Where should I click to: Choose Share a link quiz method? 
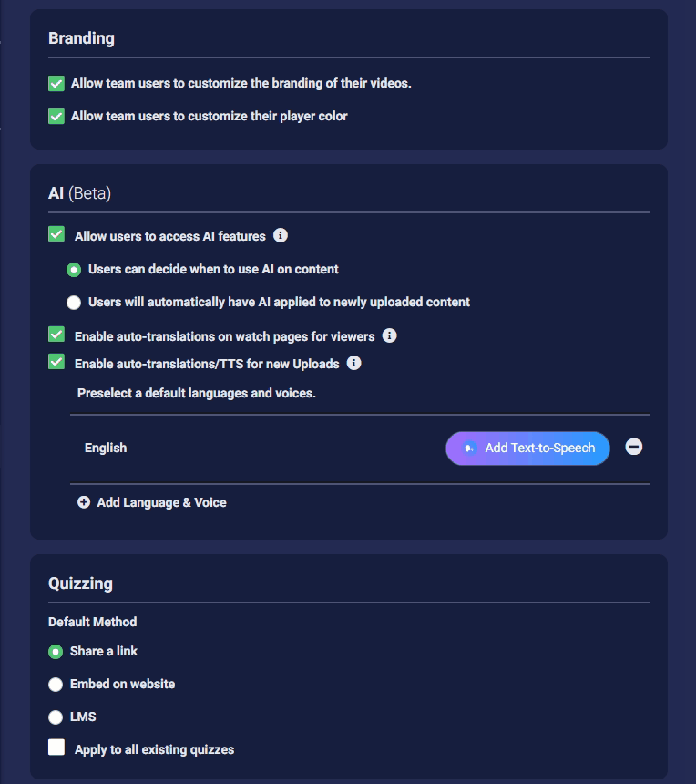pyautogui.click(x=56, y=652)
